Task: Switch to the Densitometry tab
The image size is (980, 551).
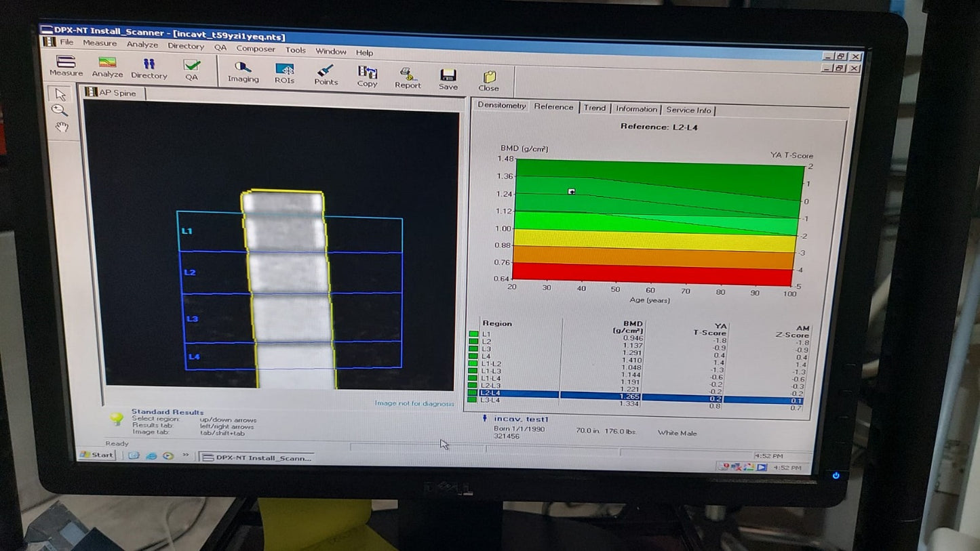Action: pyautogui.click(x=501, y=105)
